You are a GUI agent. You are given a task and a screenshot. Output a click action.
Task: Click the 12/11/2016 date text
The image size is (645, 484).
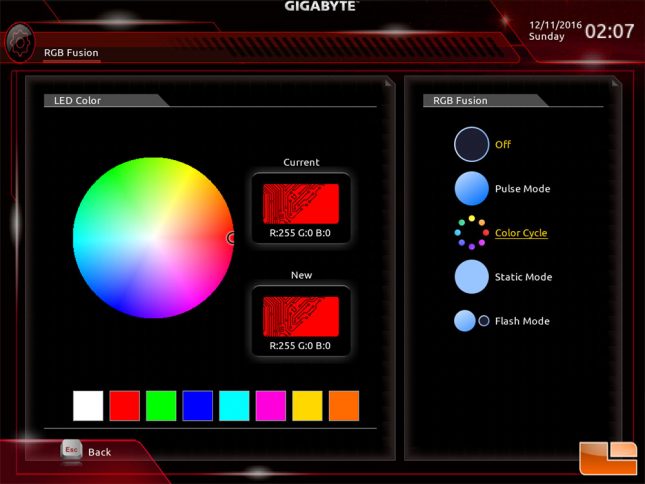[555, 25]
